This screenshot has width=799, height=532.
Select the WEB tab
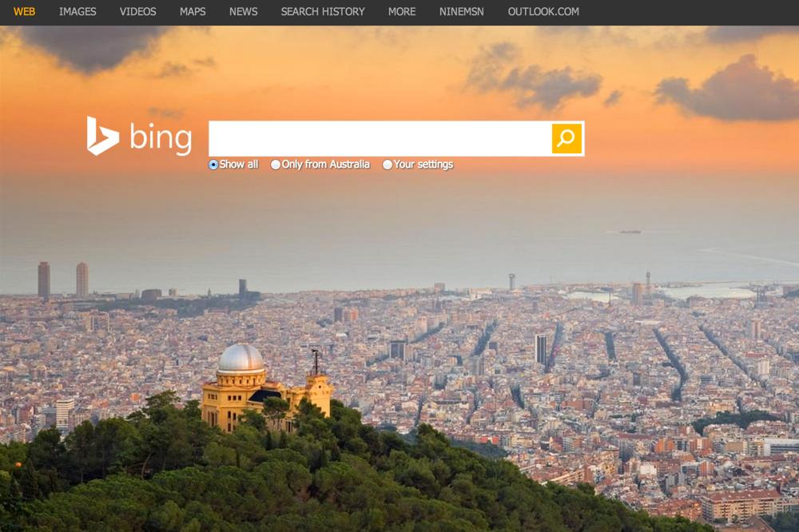point(25,12)
